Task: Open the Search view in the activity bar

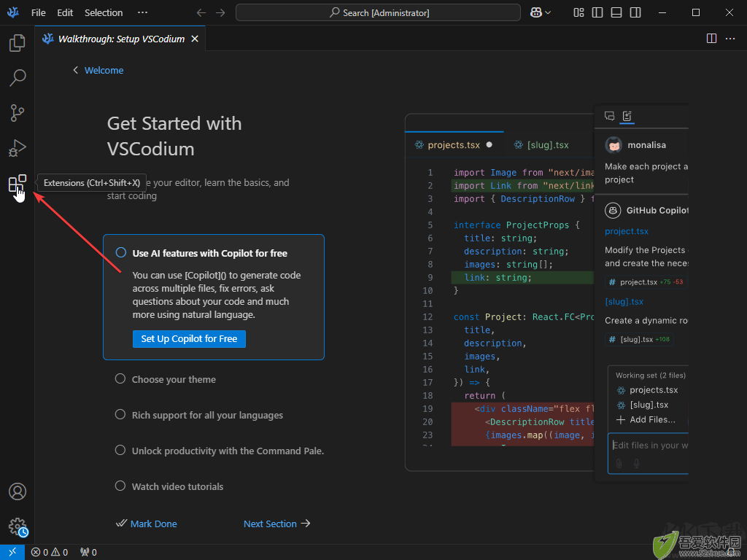Action: coord(18,77)
